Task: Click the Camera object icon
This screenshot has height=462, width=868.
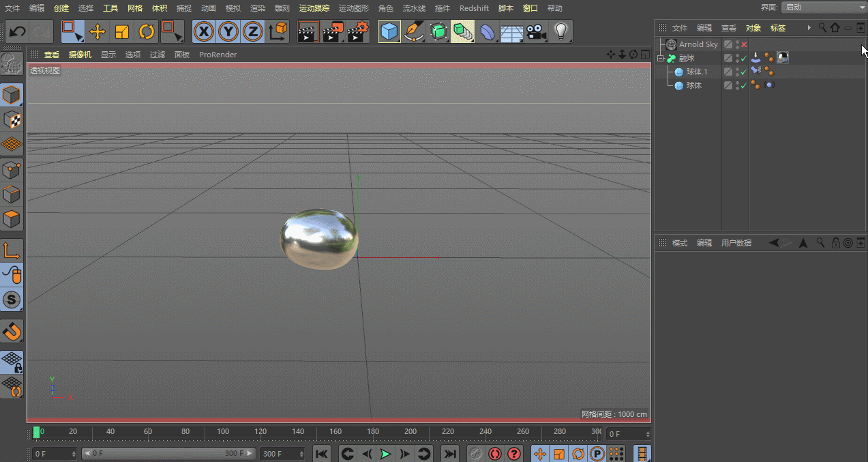Action: [537, 32]
